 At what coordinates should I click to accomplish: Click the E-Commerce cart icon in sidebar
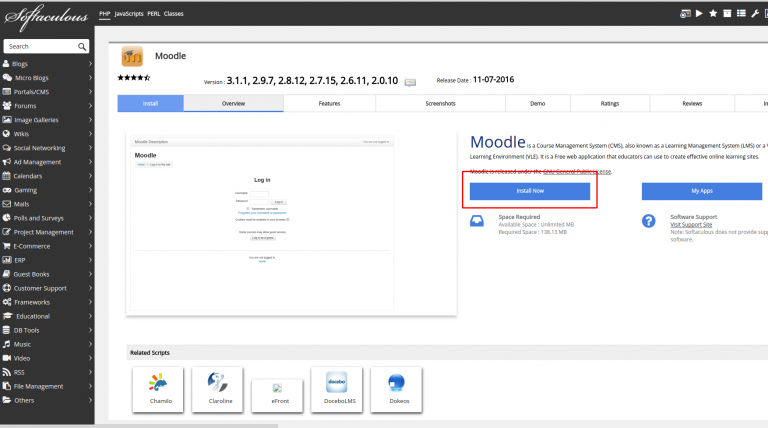click(x=6, y=246)
